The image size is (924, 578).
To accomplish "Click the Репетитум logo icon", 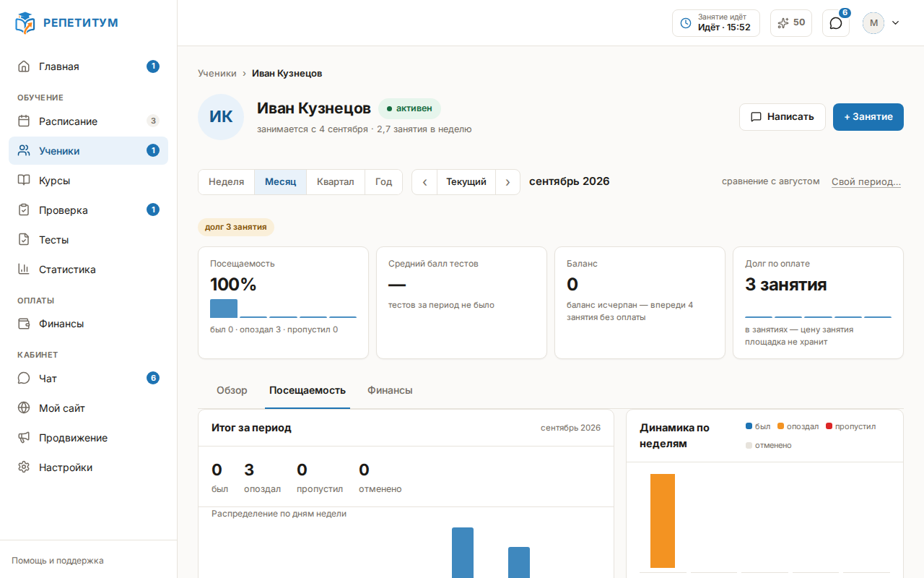I will [x=25, y=23].
